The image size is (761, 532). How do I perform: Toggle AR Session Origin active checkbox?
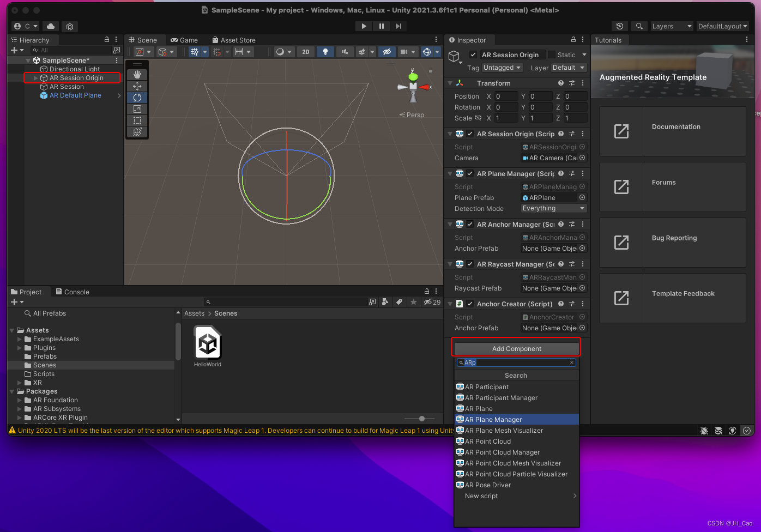click(473, 55)
